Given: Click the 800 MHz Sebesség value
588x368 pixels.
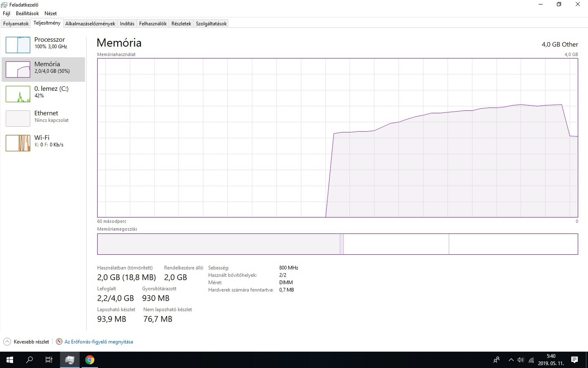Looking at the screenshot, I should [289, 268].
